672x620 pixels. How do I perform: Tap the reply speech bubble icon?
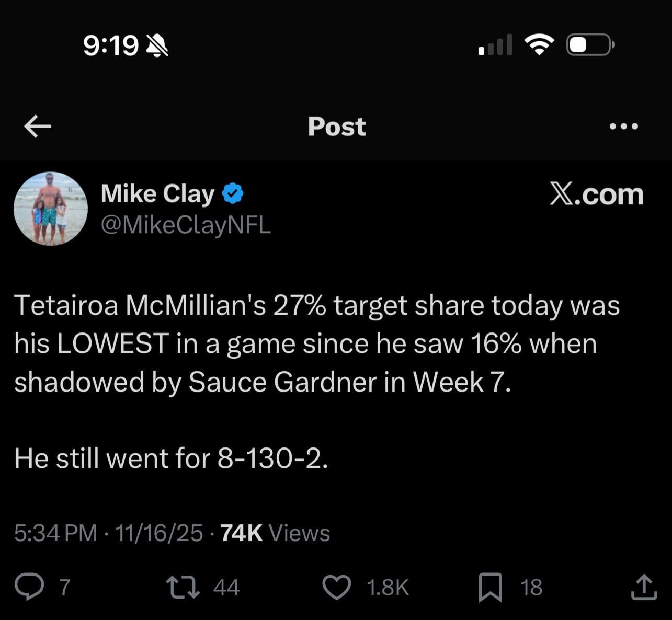tap(29, 587)
